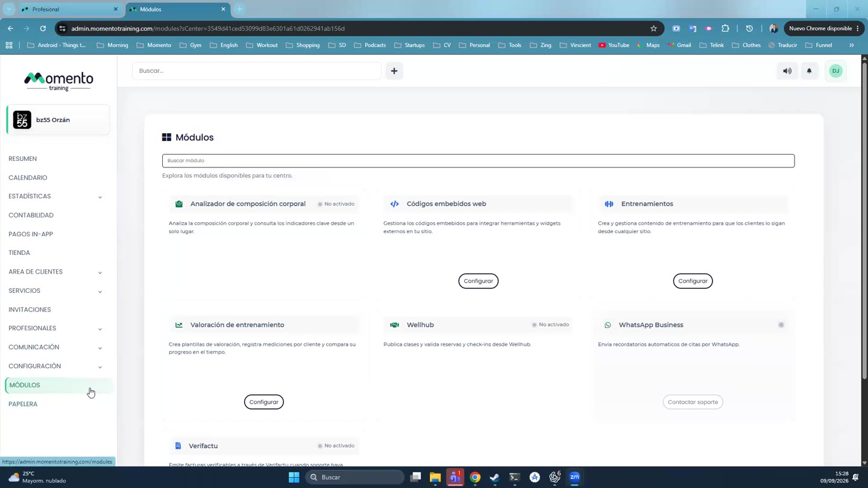
Task: Click the Valoración de entrenamiento chart icon
Action: 179,325
